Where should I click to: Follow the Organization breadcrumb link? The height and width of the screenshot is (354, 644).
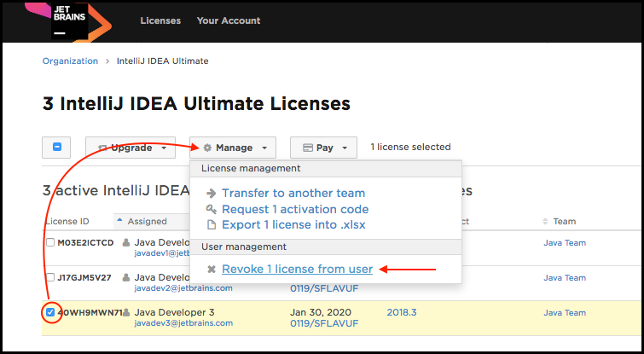tap(69, 61)
